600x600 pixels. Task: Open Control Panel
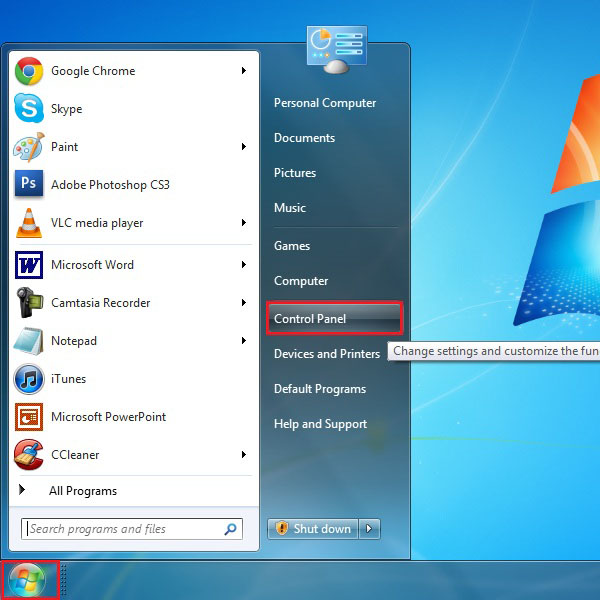334,318
